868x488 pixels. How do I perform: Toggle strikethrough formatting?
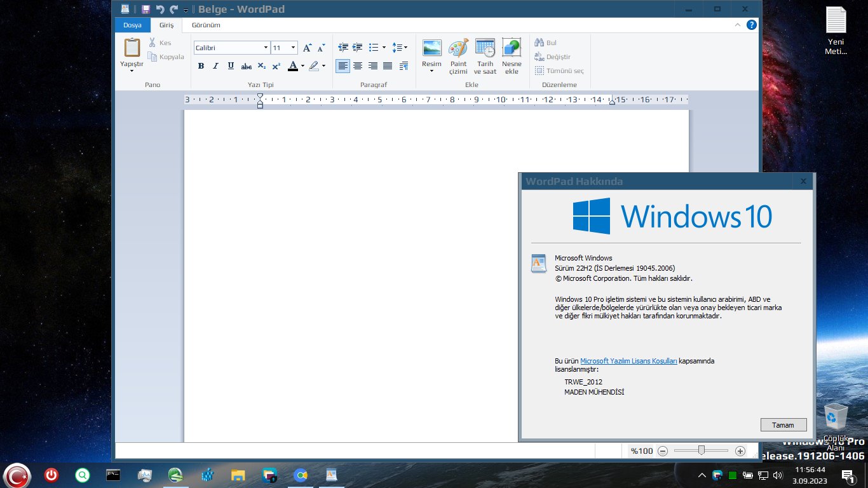246,66
